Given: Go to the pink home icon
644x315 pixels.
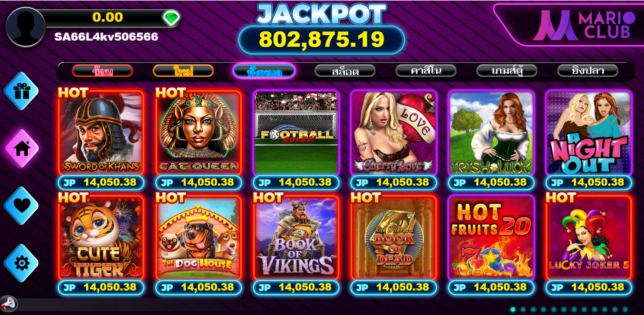Looking at the screenshot, I should 22,148.
